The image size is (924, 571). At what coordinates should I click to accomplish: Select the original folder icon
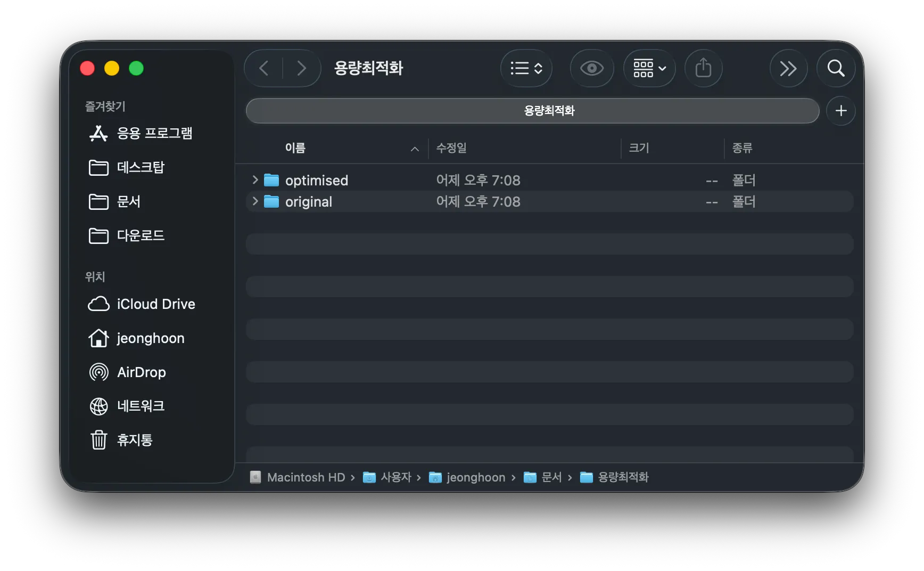[x=271, y=201]
